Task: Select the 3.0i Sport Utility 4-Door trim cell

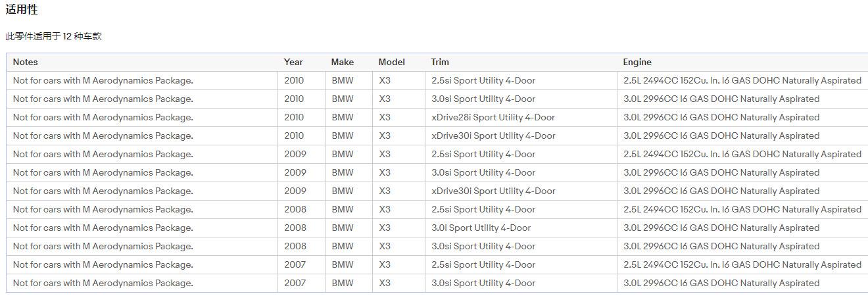Action: pos(481,228)
